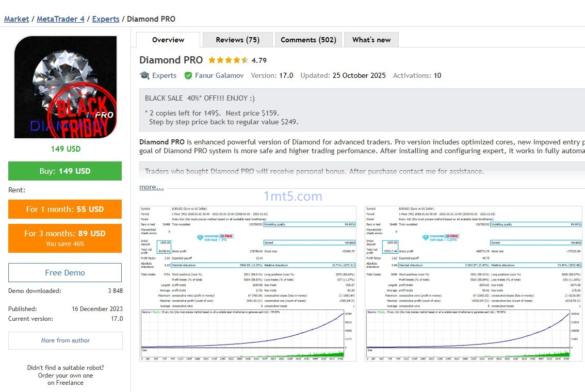
Task: Open the Comments (502) tab
Action: (x=308, y=40)
